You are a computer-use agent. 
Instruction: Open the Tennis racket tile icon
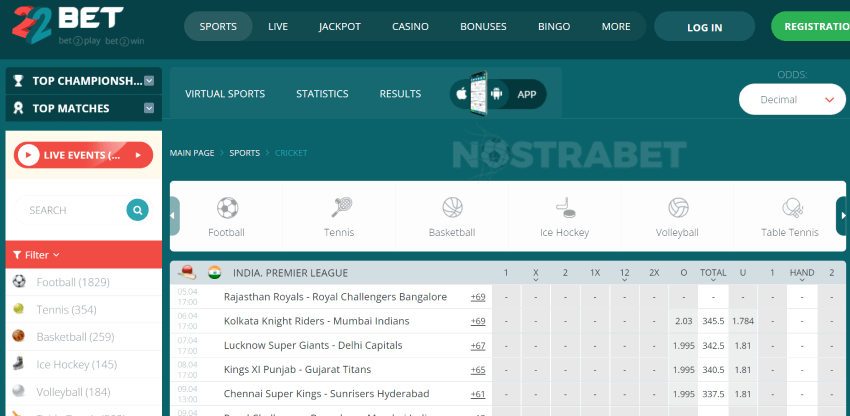click(x=342, y=207)
